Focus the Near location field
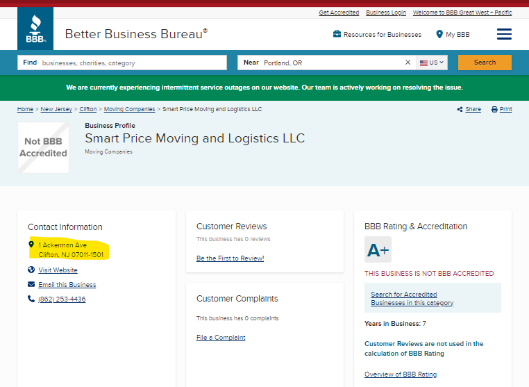Viewport: 529px width, 387px height. point(327,63)
